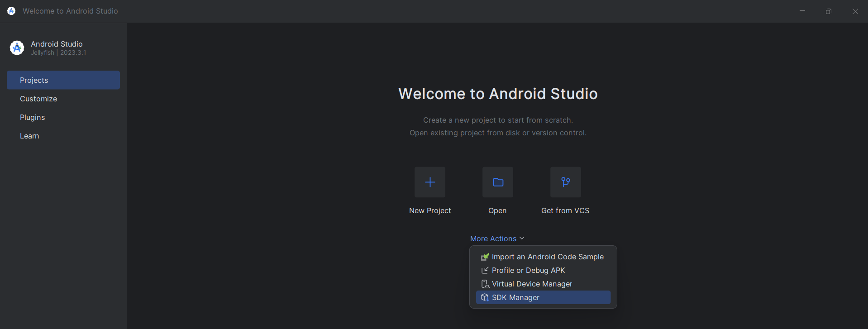
Task: Click the Android Studio title bar icon
Action: tap(11, 11)
